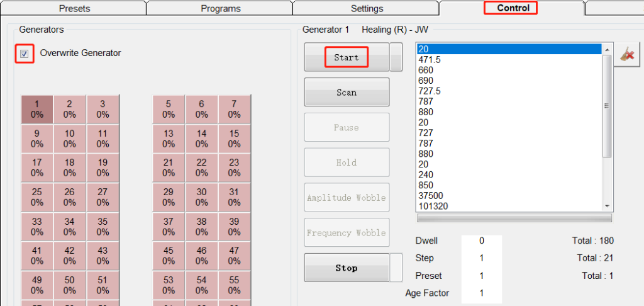Open the Programs tab
Screen dimensions: 644x306
coord(221,9)
